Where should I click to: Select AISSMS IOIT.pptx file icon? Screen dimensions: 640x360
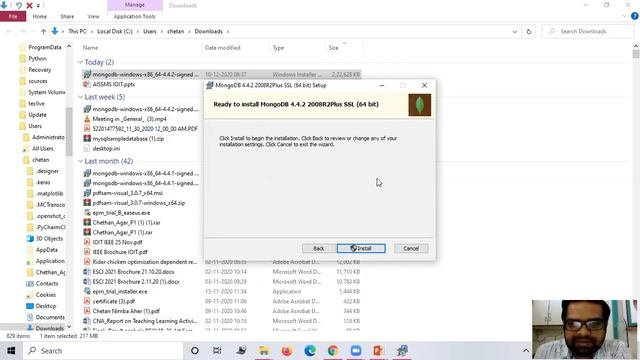87,84
